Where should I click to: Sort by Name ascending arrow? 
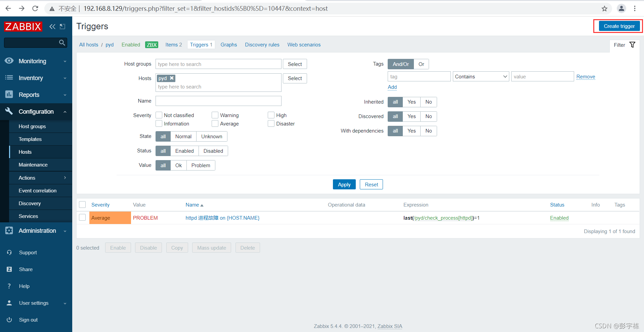(202, 205)
